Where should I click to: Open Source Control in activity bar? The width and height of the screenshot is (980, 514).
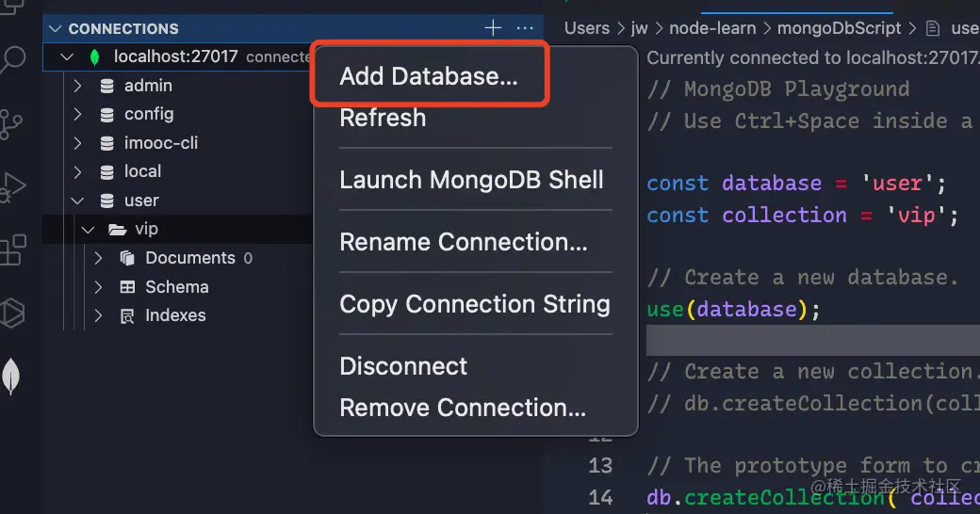(x=11, y=123)
